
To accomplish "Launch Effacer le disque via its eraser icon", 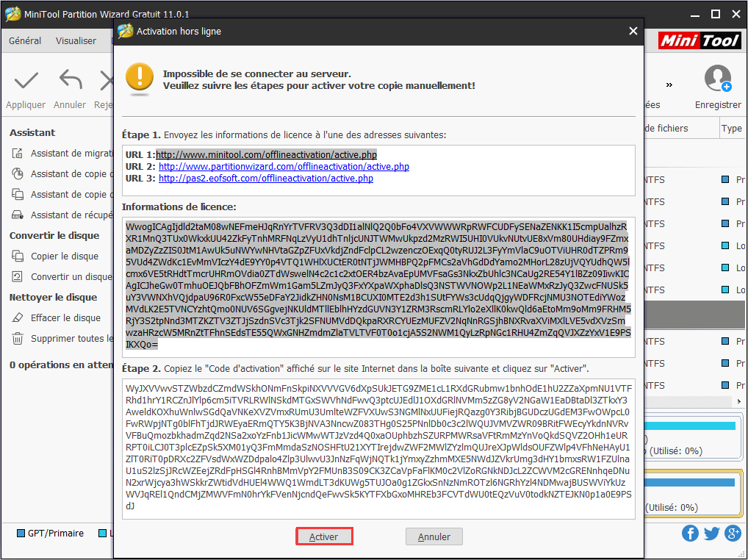I will point(17,317).
